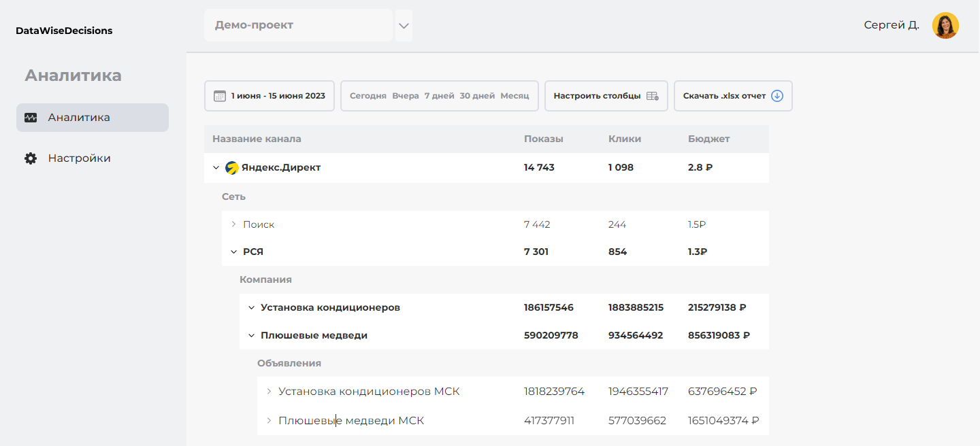Collapse the Яндекс.Директ channel row
The image size is (980, 446).
coord(216,168)
